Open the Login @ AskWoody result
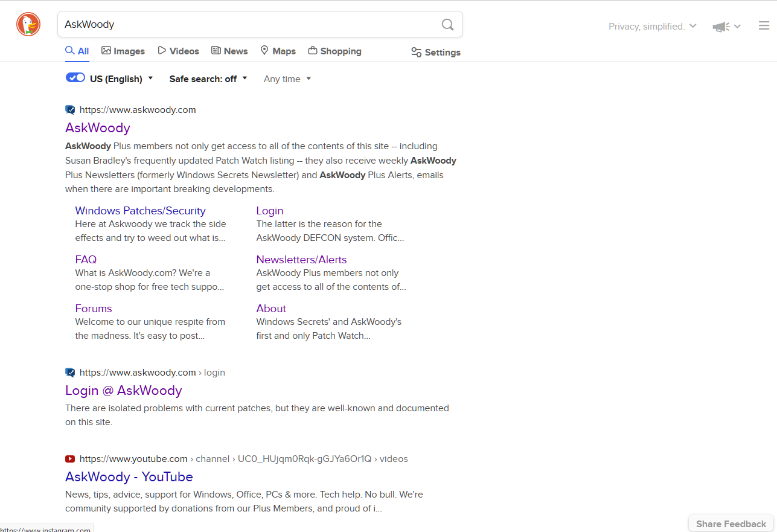The image size is (777, 532). point(124,390)
